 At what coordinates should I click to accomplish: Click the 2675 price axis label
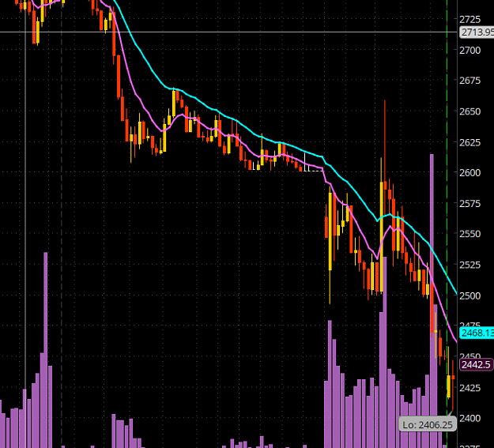469,81
